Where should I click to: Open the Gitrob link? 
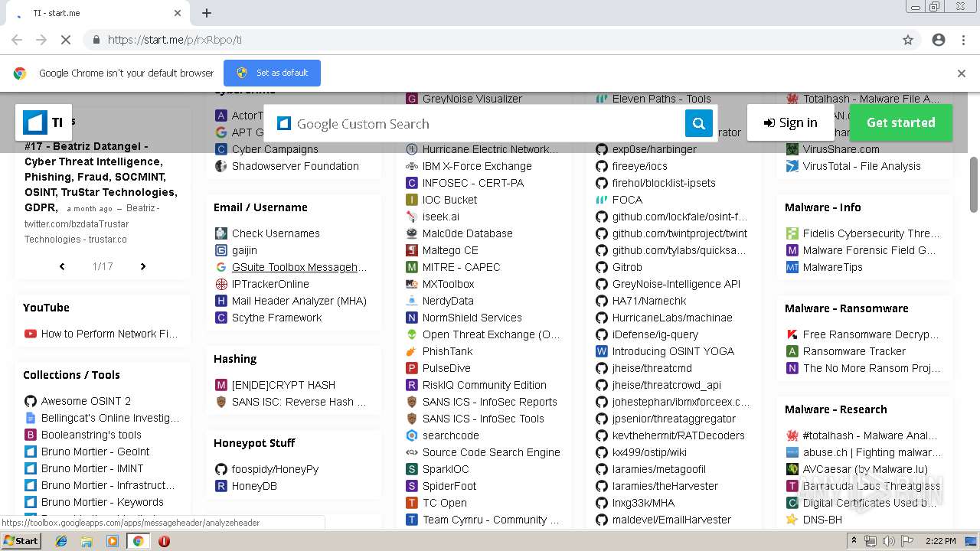(627, 267)
